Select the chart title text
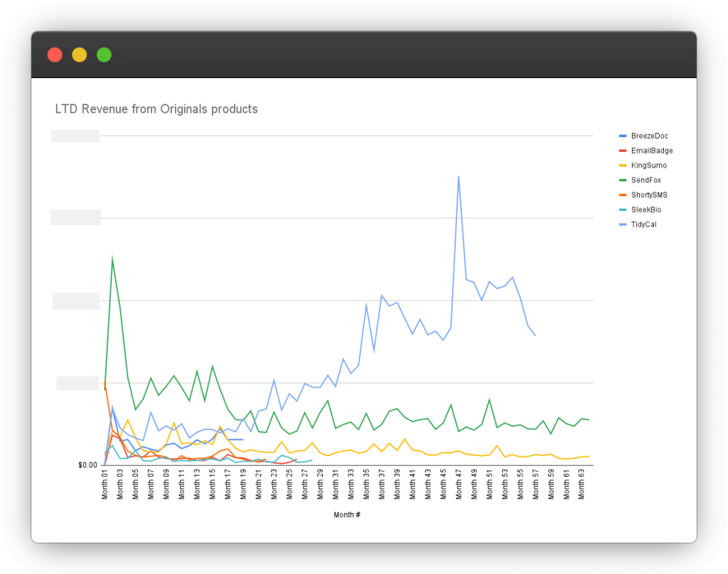728x574 pixels. pos(156,109)
